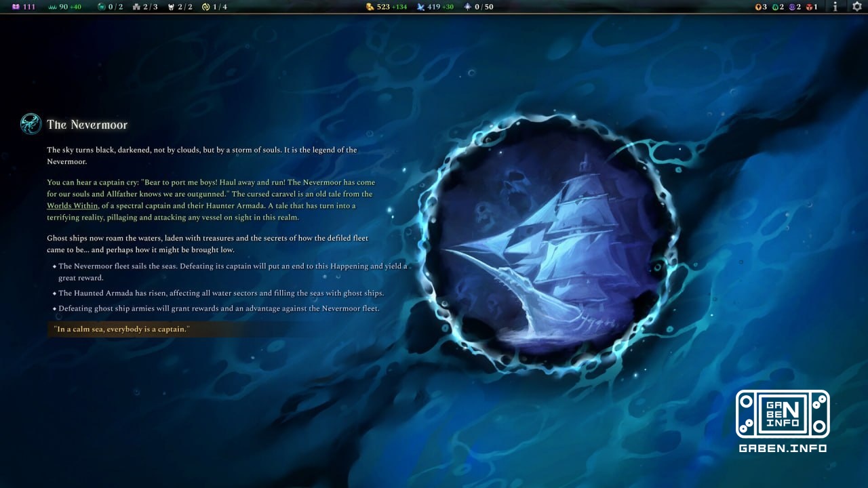Click the horned helmet hero icon in top bar

pyautogui.click(x=171, y=7)
